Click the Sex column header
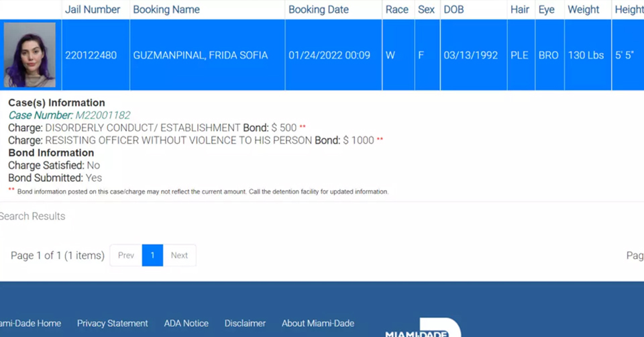The image size is (644, 337). pyautogui.click(x=426, y=9)
